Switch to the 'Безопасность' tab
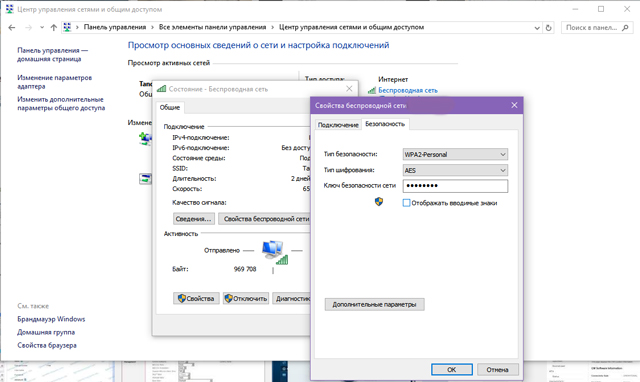640x382 pixels. (385, 124)
